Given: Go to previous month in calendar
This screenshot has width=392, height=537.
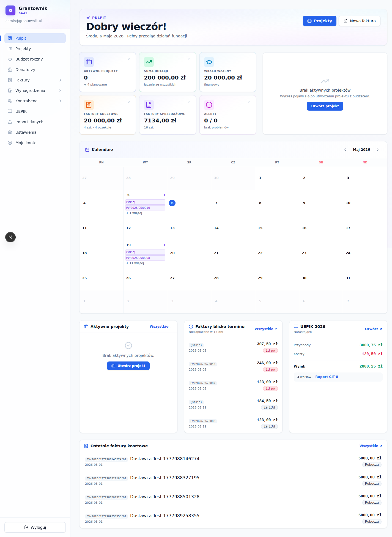Looking at the screenshot, I should 345,150.
